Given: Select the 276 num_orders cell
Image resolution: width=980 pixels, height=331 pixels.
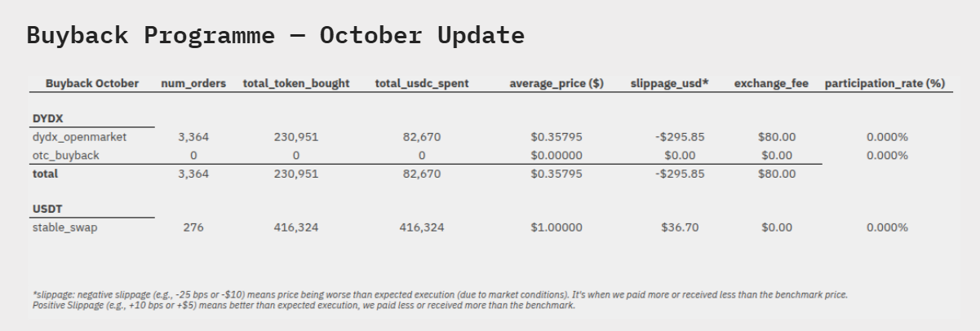Looking at the screenshot, I should click(193, 227).
